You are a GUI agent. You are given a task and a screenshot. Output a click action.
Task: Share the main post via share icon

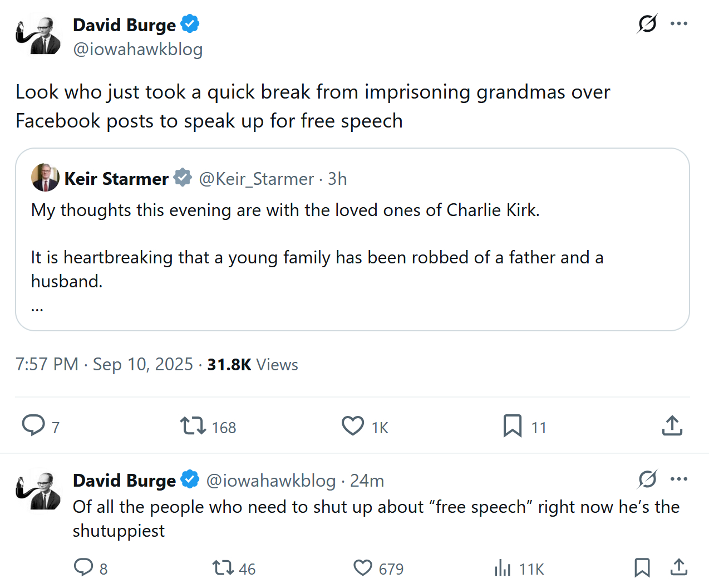click(x=672, y=426)
